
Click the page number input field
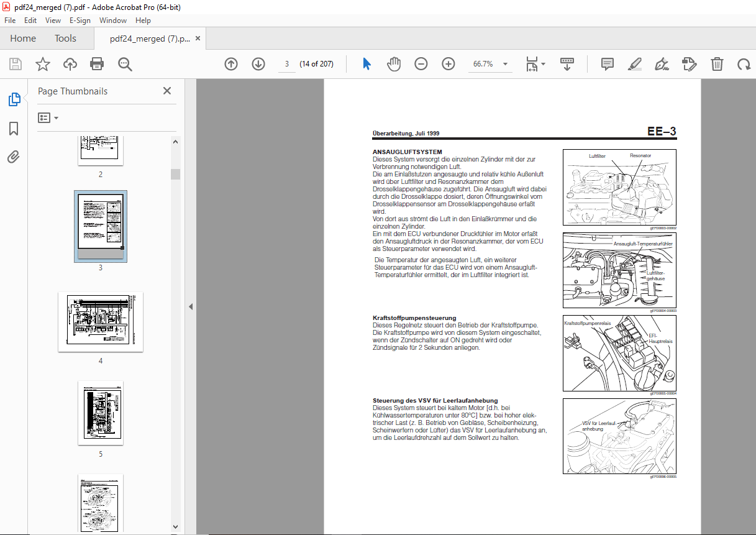click(x=286, y=64)
